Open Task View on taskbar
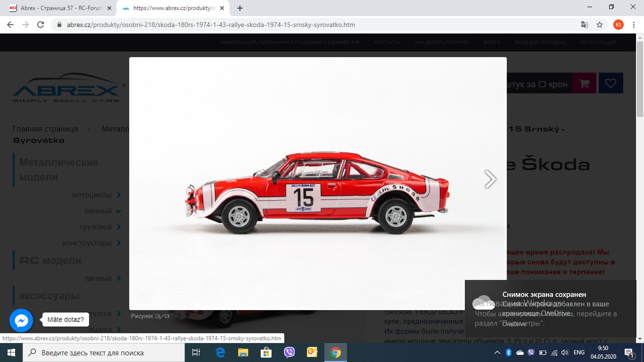The height and width of the screenshot is (362, 644). coord(196,352)
